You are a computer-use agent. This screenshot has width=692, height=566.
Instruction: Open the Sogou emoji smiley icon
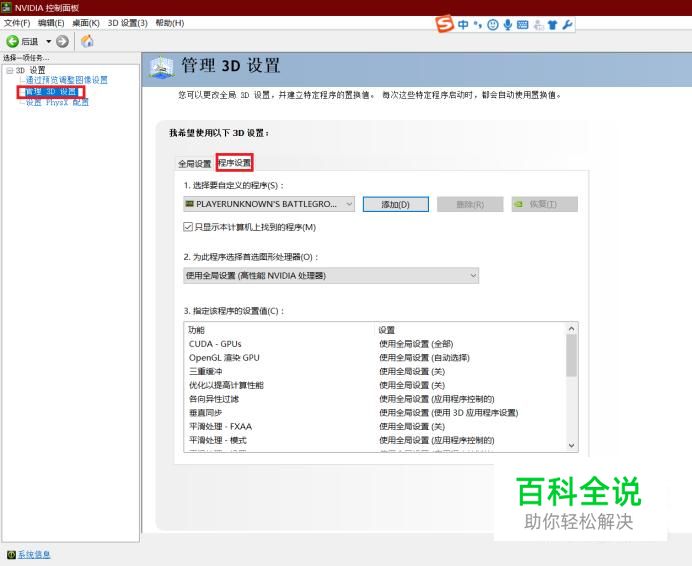point(493,25)
